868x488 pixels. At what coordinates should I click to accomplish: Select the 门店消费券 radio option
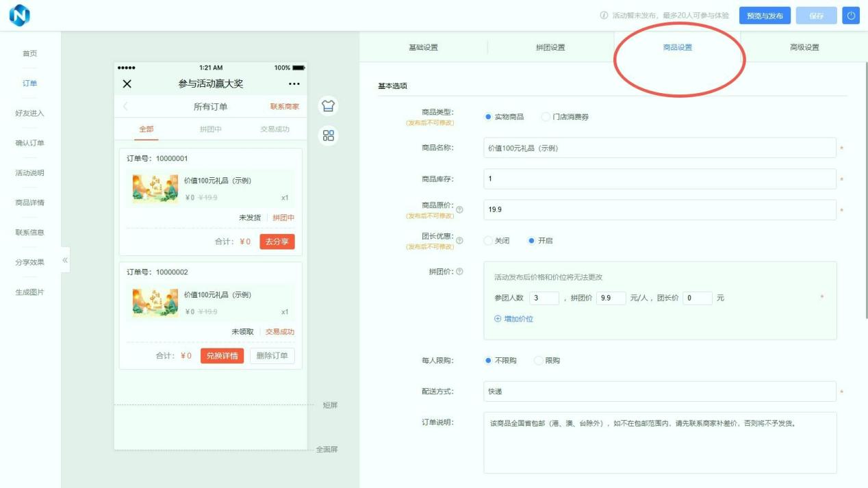click(546, 117)
